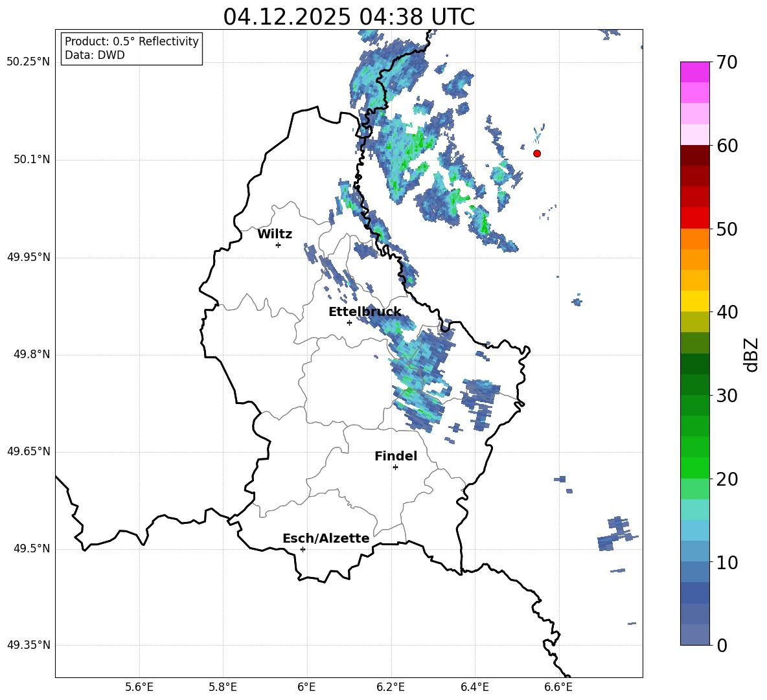Pick the magenta top colorbar segment
767x700 pixels.
(694, 72)
